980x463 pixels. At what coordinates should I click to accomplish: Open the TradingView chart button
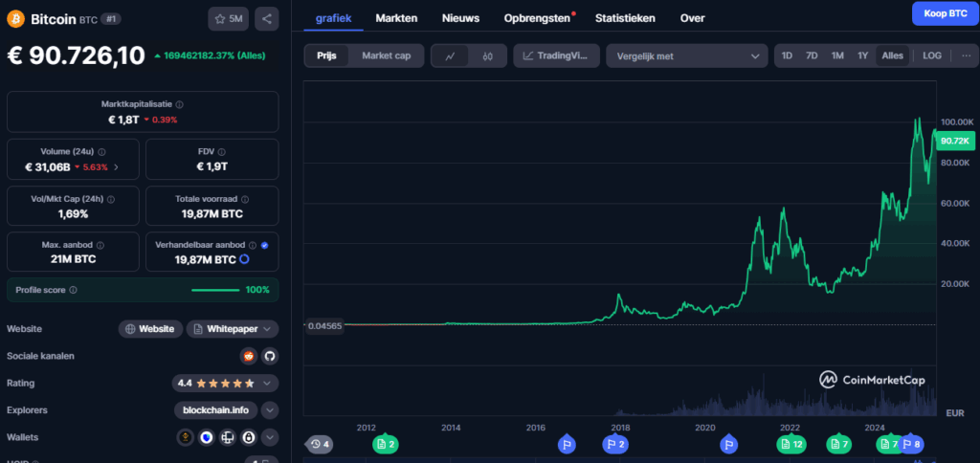pyautogui.click(x=556, y=55)
